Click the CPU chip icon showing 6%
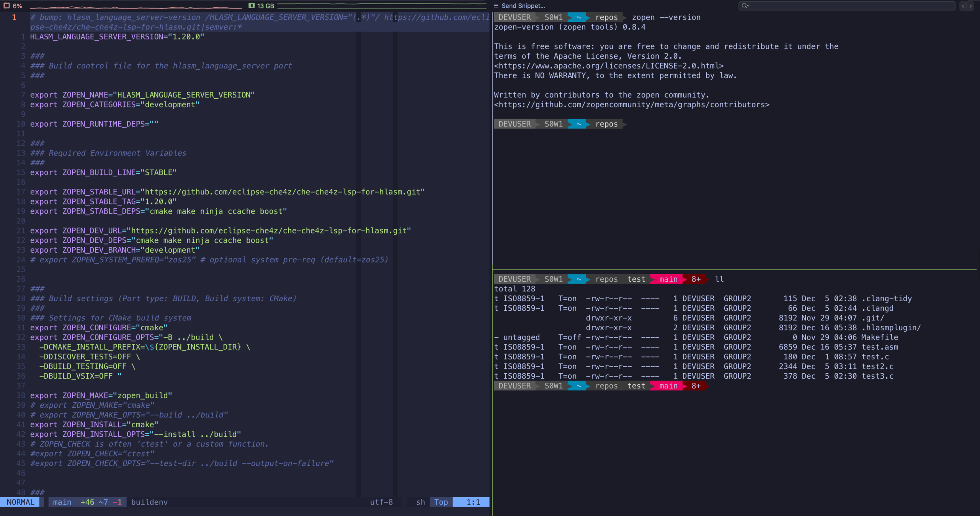The image size is (980, 516). pos(7,6)
